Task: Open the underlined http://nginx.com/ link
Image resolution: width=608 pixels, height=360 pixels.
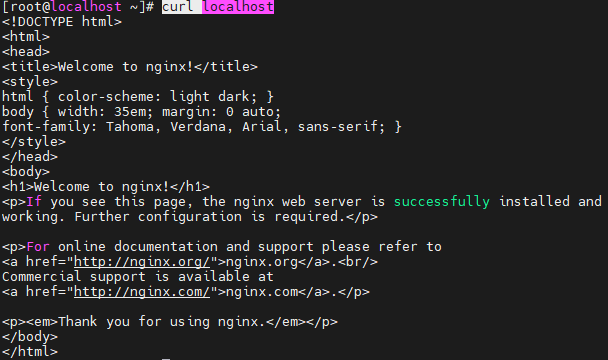Action: pos(142,292)
